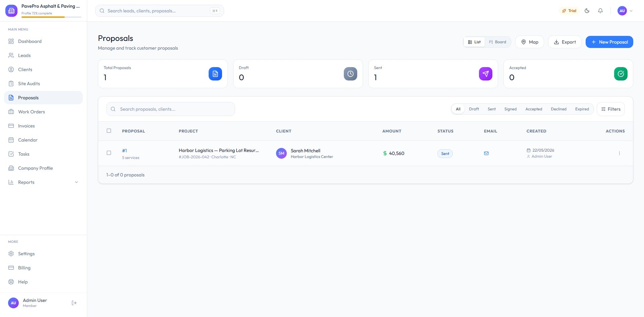Filter by Sent status tab
This screenshot has width=644, height=317.
(492, 109)
